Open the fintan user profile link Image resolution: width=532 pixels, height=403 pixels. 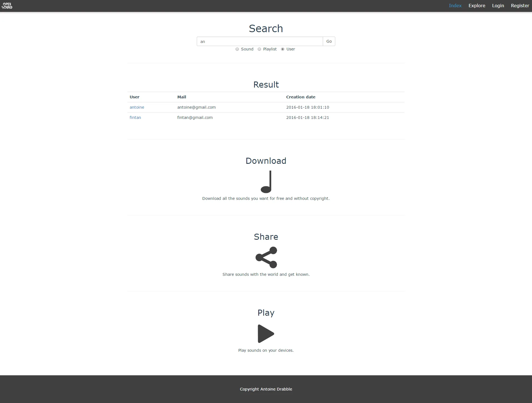tap(135, 118)
